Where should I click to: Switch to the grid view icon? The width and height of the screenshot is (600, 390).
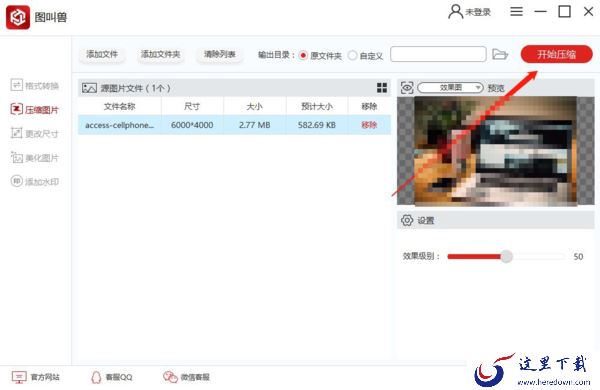[382, 88]
